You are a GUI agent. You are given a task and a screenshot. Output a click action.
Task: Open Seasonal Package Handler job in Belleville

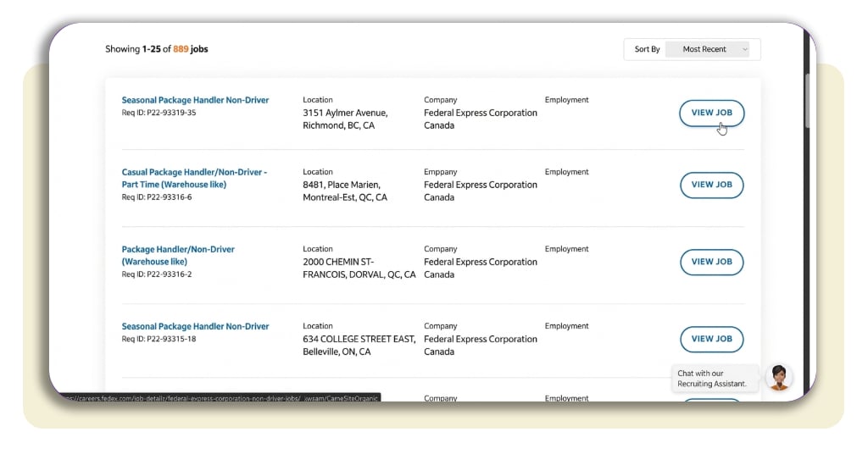(x=196, y=326)
